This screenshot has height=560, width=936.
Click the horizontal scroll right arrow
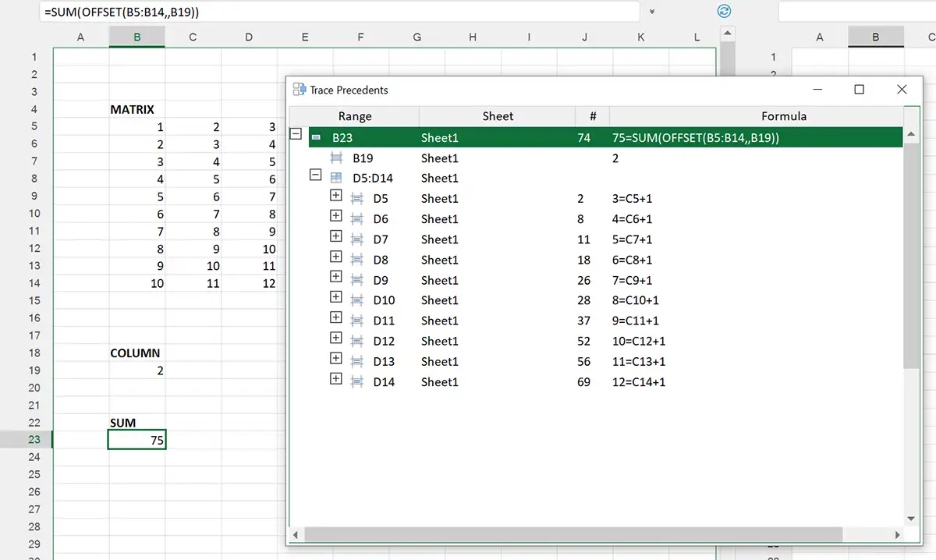pyautogui.click(x=898, y=535)
